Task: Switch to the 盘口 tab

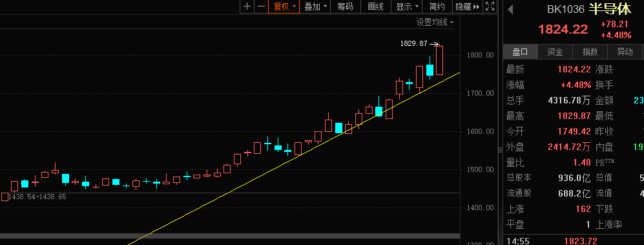Action: (x=520, y=52)
